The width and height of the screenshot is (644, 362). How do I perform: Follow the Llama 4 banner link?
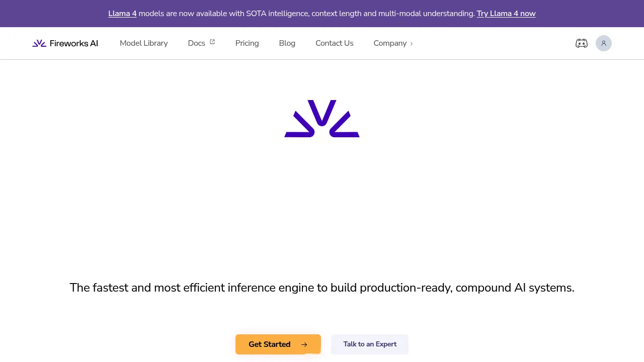tap(122, 14)
